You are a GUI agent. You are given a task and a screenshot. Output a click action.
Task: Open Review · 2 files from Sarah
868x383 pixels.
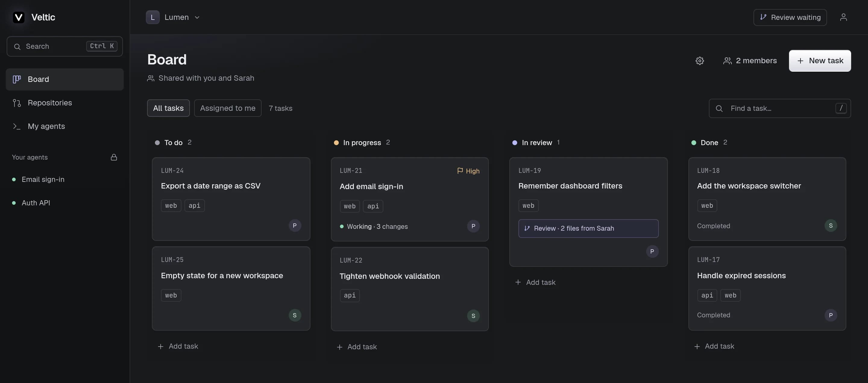coord(588,229)
